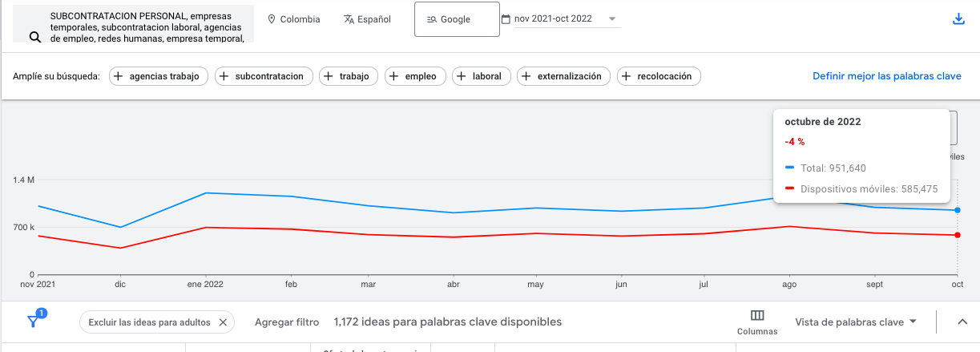Open the Columnas column settings
The width and height of the screenshot is (980, 352).
tap(757, 322)
